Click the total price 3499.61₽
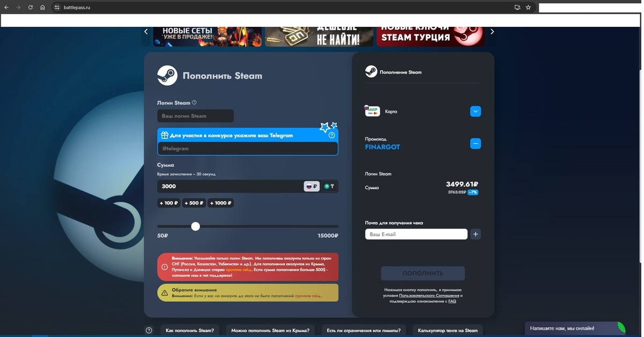The height and width of the screenshot is (337, 644). 462,184
